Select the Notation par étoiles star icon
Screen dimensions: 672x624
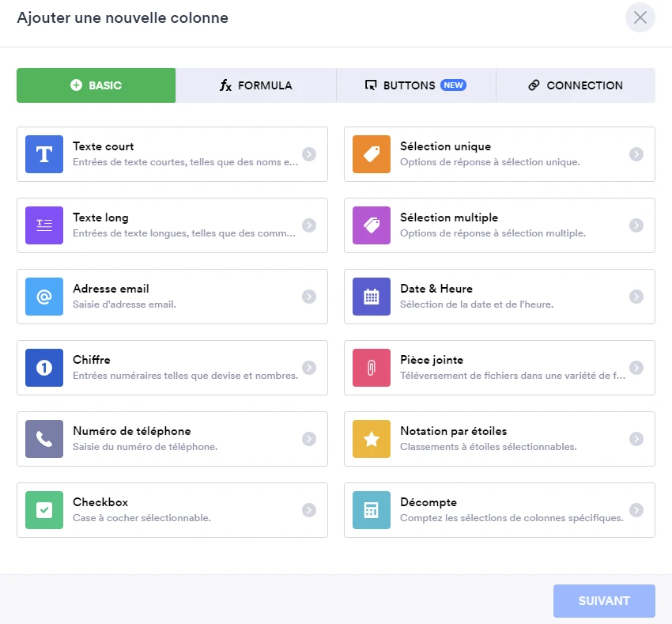(x=372, y=439)
